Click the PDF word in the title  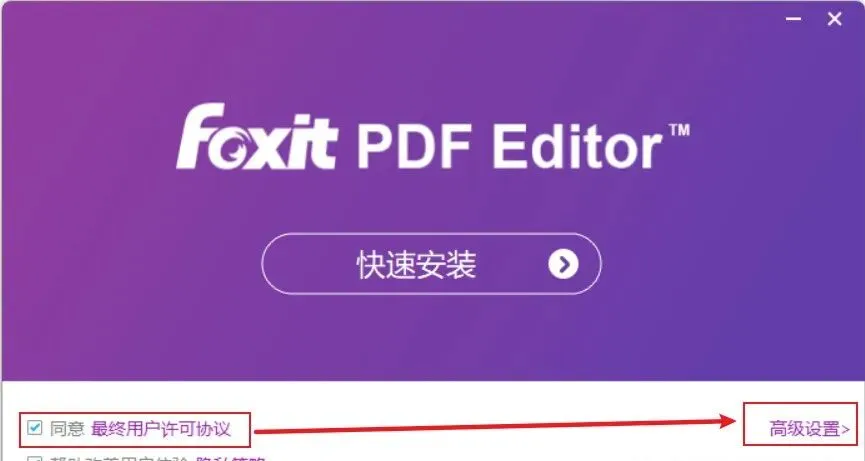pyautogui.click(x=414, y=147)
